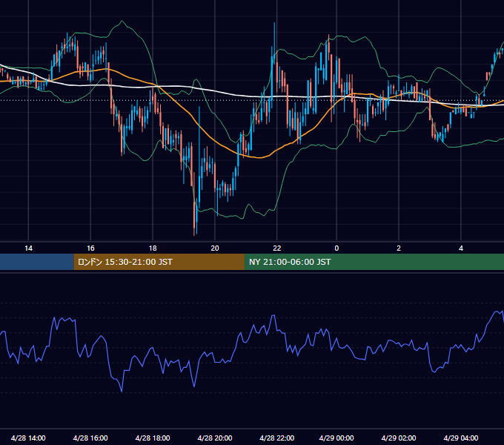Click the hour label 4 on time axis

pos(461,248)
